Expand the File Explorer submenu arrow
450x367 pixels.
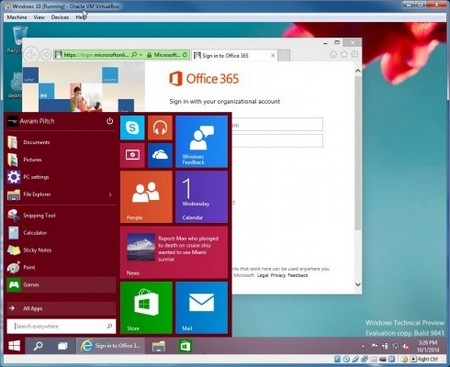click(x=110, y=195)
